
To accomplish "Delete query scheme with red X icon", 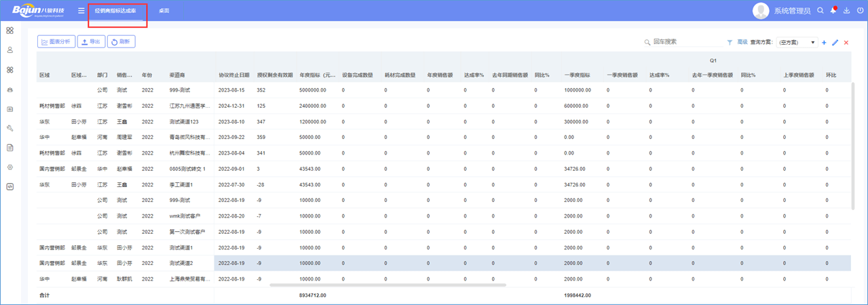I will point(846,43).
